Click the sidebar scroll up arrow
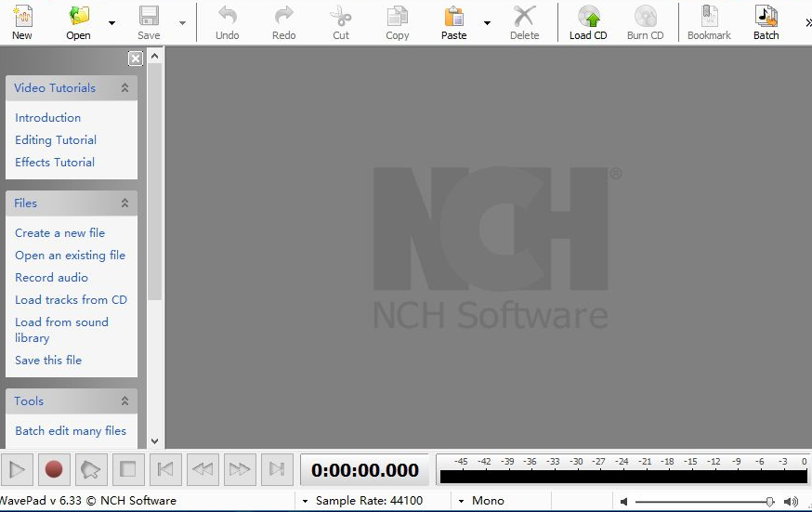Image resolution: width=812 pixels, height=512 pixels. tap(154, 56)
